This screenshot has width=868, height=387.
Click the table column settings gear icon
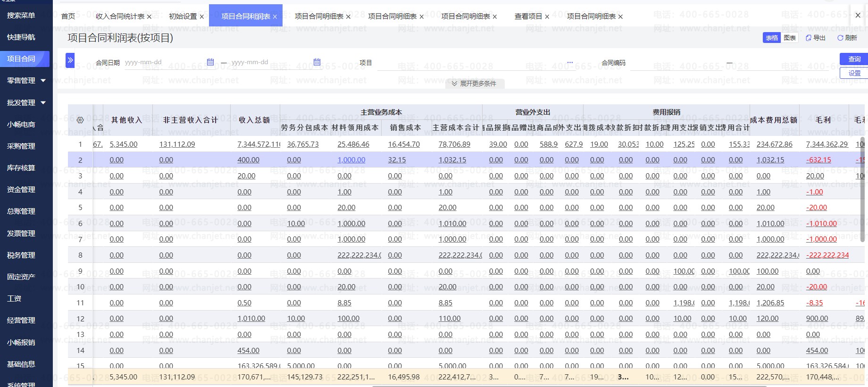tap(80, 120)
